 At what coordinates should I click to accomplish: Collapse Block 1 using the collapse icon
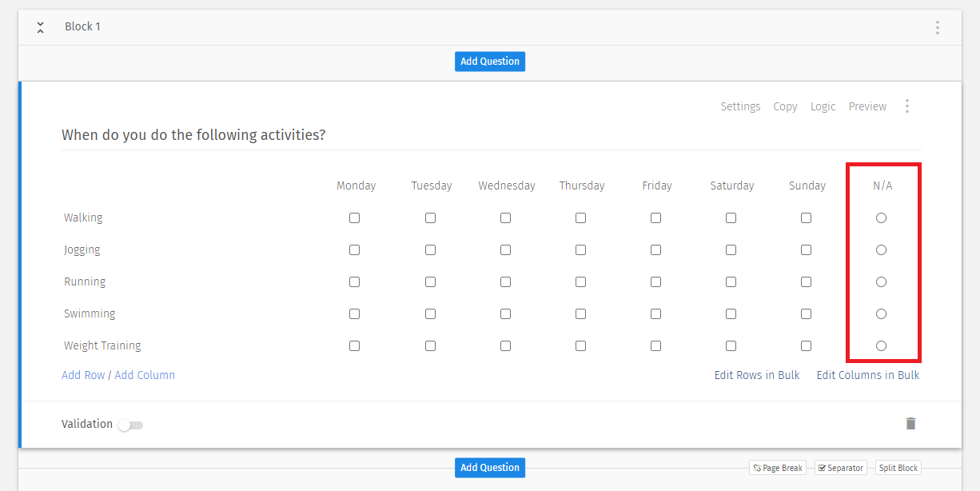tap(40, 26)
